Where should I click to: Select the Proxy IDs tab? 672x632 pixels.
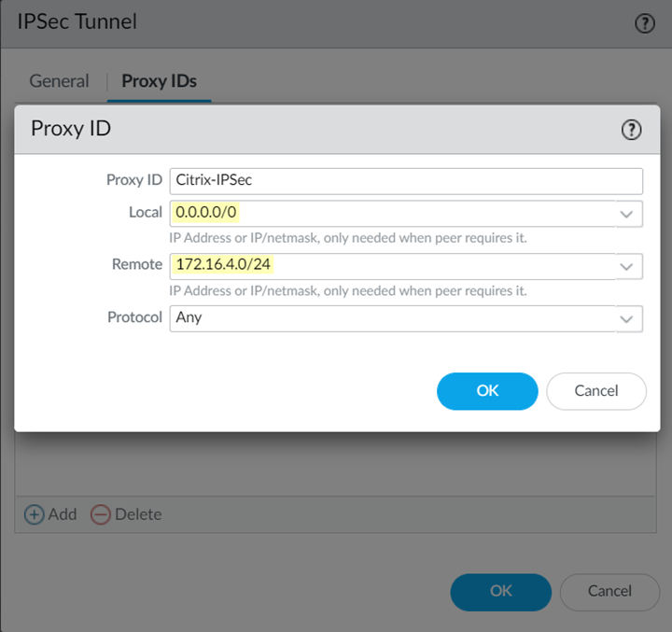pyautogui.click(x=159, y=81)
